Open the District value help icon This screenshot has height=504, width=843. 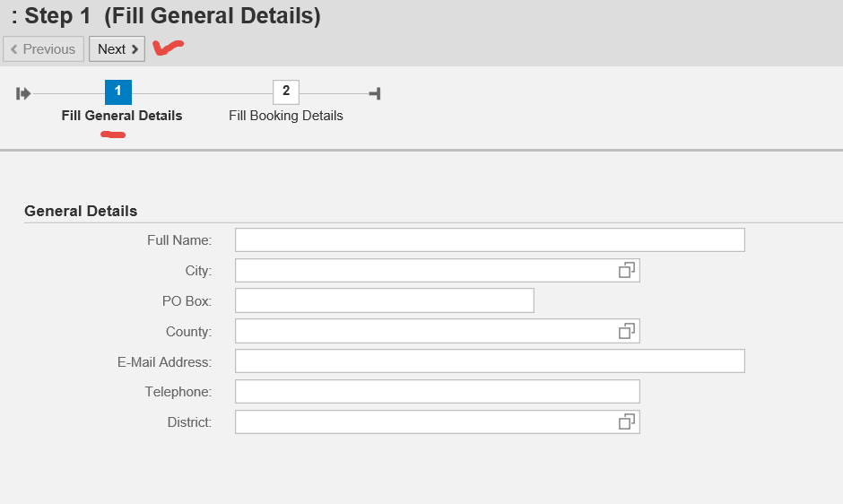pyautogui.click(x=627, y=421)
